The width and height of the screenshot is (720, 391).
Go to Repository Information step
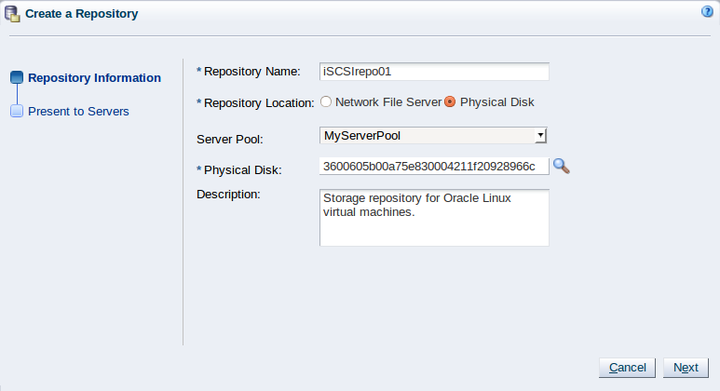click(95, 78)
